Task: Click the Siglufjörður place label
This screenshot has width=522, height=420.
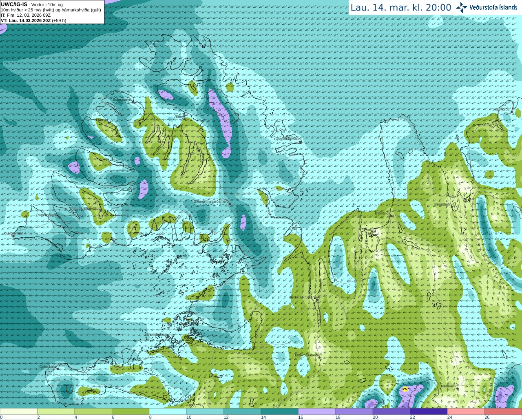Action: click(502, 109)
